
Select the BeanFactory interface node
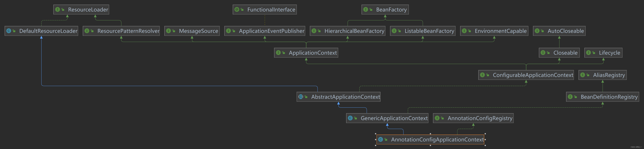(x=385, y=10)
